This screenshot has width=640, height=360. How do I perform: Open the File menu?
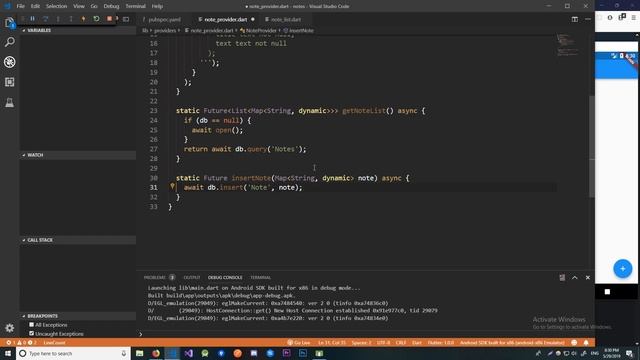pyautogui.click(x=20, y=6)
